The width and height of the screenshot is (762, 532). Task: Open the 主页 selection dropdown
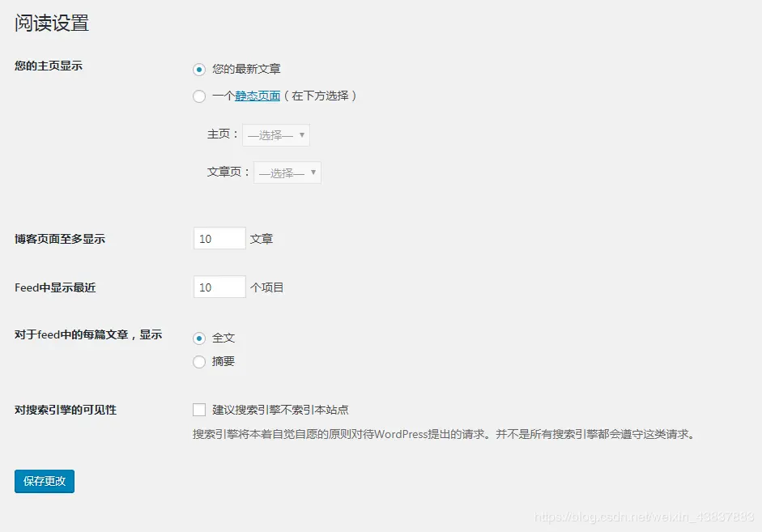pyautogui.click(x=275, y=135)
